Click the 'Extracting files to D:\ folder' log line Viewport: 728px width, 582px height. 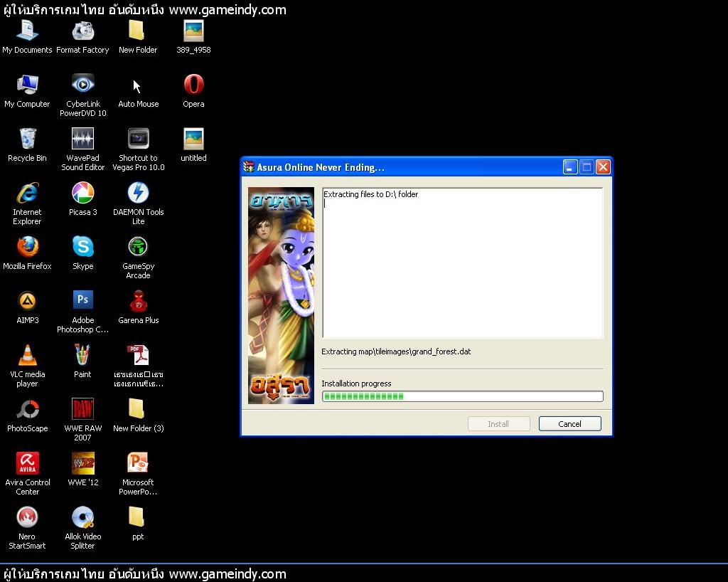click(371, 194)
